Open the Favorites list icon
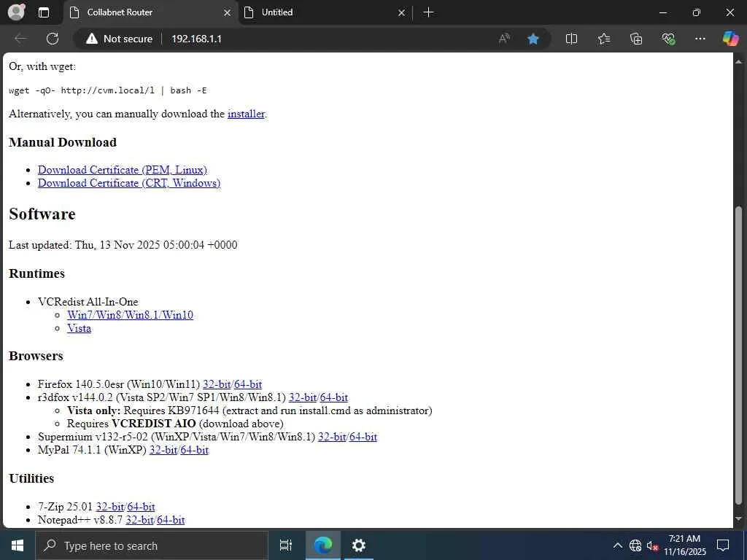 tap(603, 39)
